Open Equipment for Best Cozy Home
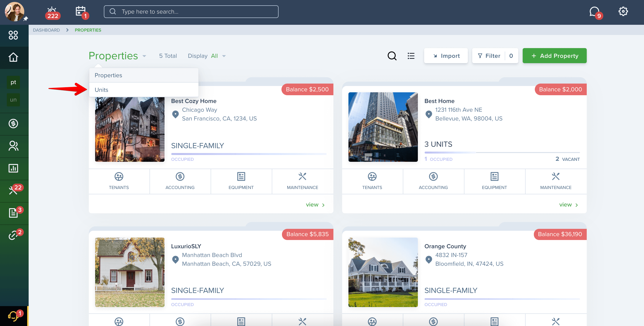This screenshot has width=644, height=326. click(x=241, y=181)
